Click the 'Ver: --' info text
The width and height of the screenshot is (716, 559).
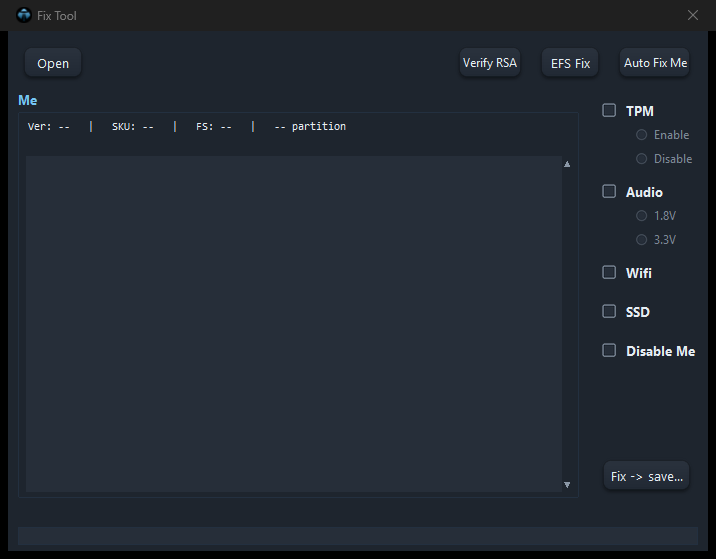point(48,127)
